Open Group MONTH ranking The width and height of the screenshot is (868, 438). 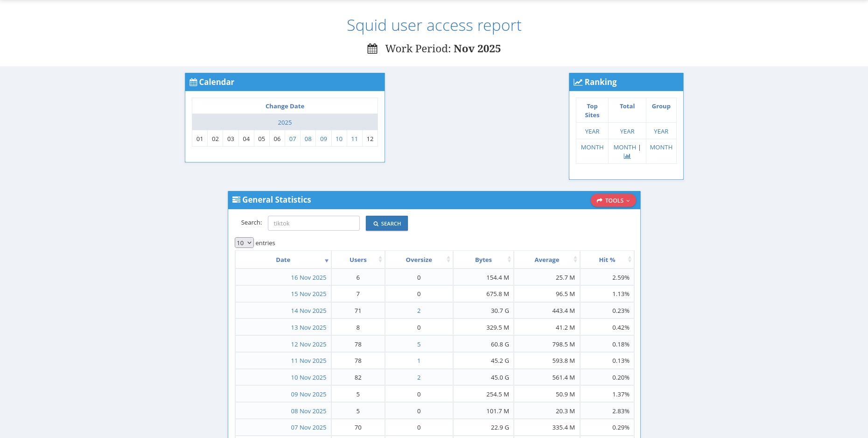(661, 147)
